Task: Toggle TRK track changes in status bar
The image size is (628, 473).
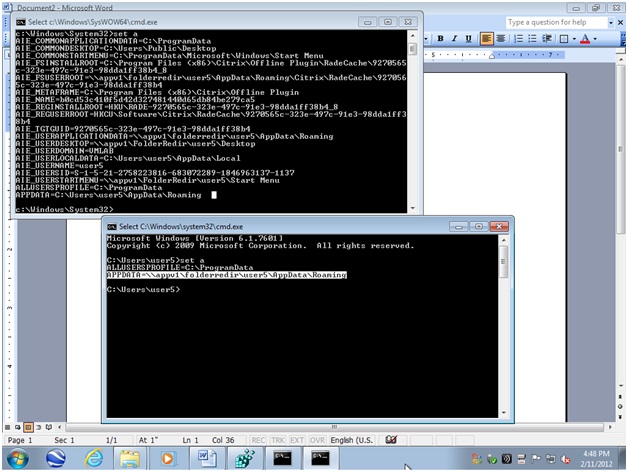Action: (x=278, y=440)
